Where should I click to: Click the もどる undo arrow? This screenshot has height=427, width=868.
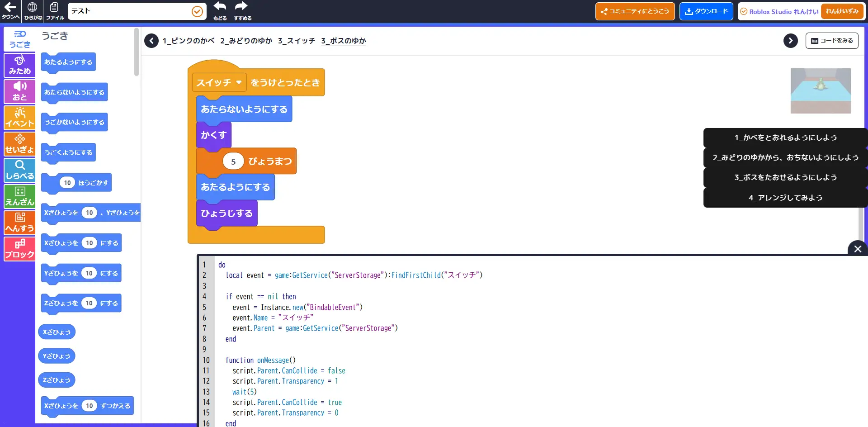pos(220,11)
